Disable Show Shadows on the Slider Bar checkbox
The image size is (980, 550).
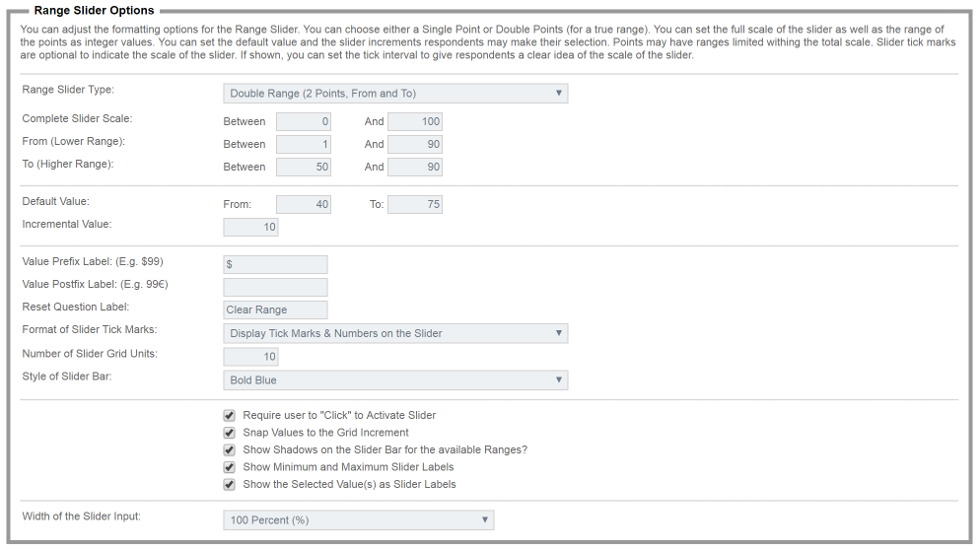(x=230, y=450)
